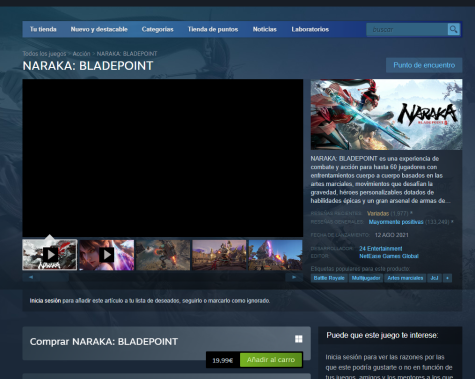Viewport: 475px width, 379px height.
Task: Select the JcJ tag
Action: (434, 278)
